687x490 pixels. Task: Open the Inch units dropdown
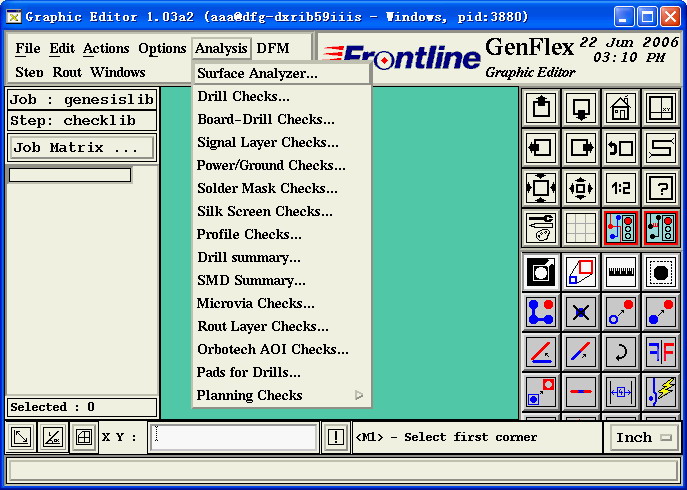643,437
